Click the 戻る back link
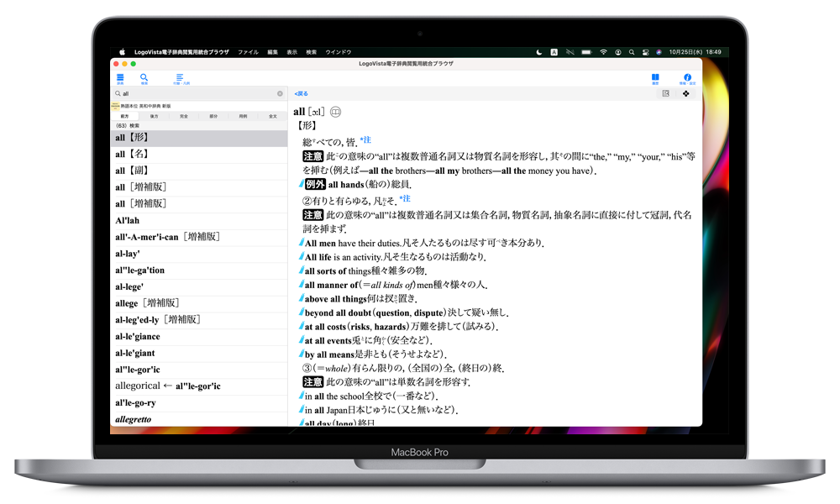The width and height of the screenshot is (840, 504). click(301, 93)
